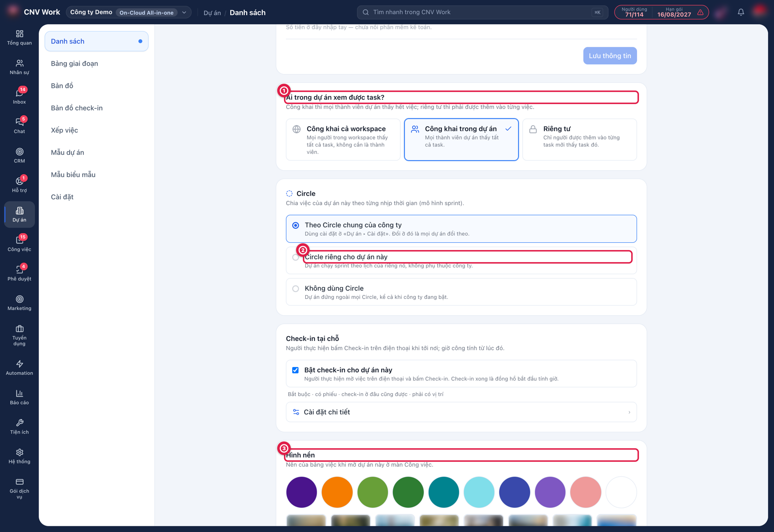Screen dimensions: 774x532
Task: Open the Hệ thống settings icon
Action: [x=19, y=456]
